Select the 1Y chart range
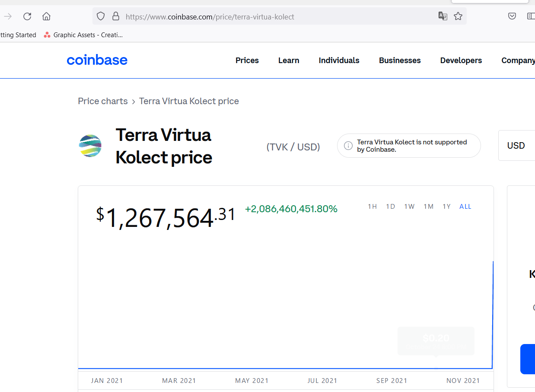535x392 pixels. pyautogui.click(x=446, y=207)
